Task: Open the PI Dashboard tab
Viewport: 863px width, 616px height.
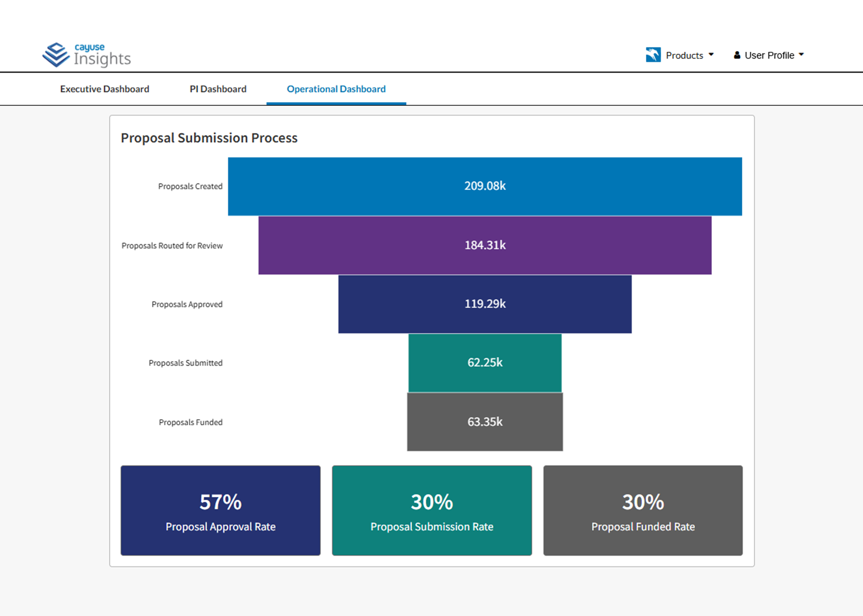Action: pos(217,89)
